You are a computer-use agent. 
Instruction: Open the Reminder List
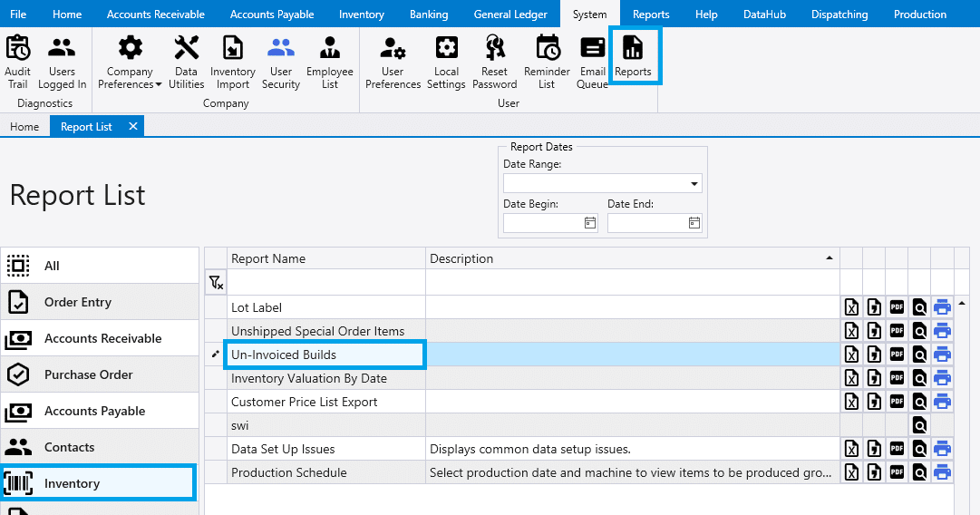pos(547,63)
